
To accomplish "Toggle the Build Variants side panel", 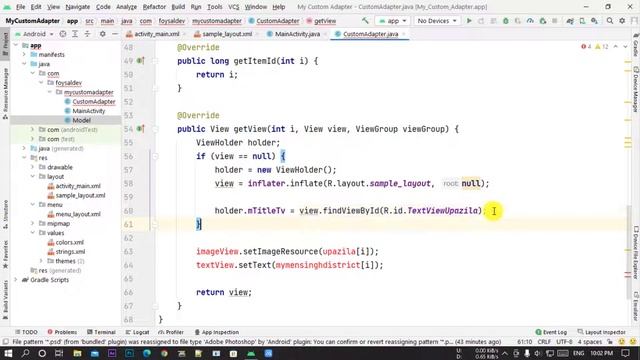I will pos(5,299).
